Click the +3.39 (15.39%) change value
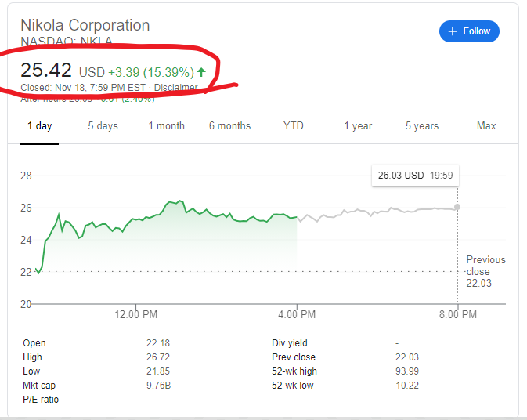This screenshot has height=420, width=527. click(151, 72)
